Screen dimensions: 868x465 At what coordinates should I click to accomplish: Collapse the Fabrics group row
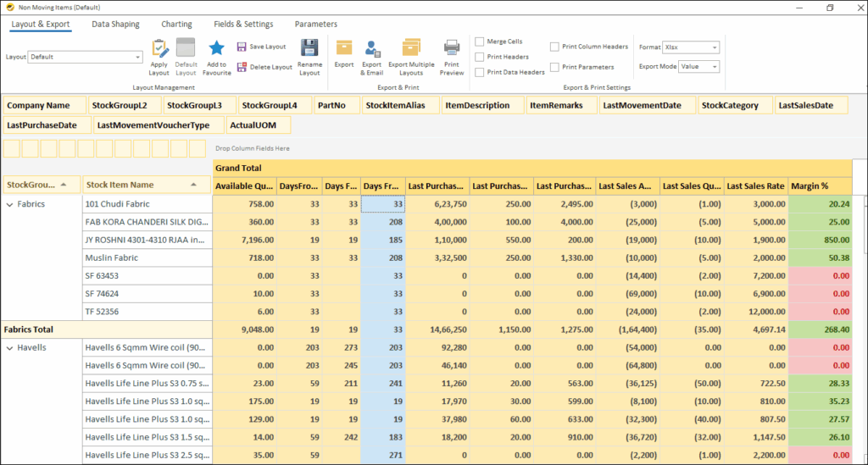[x=9, y=204]
